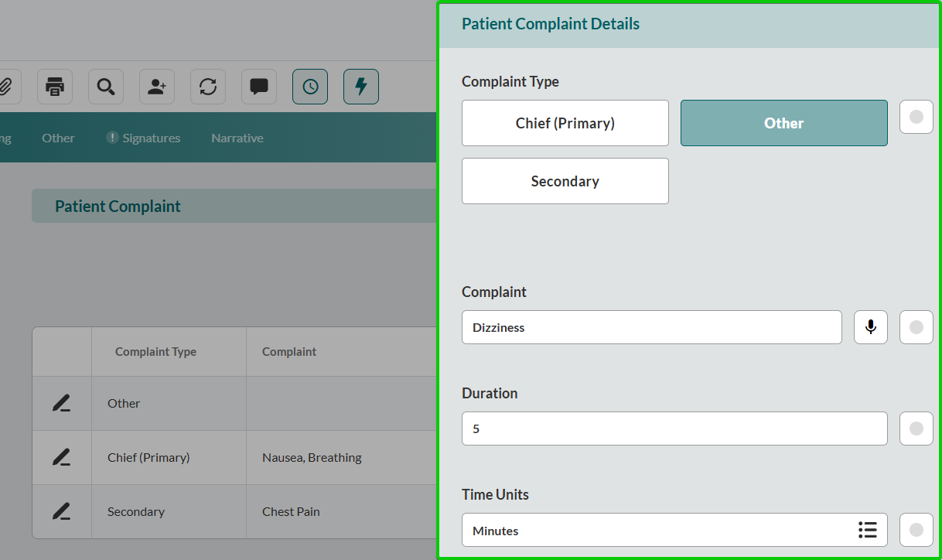Select Secondary complaint type
Viewport: 942px width, 560px height.
pyautogui.click(x=565, y=181)
